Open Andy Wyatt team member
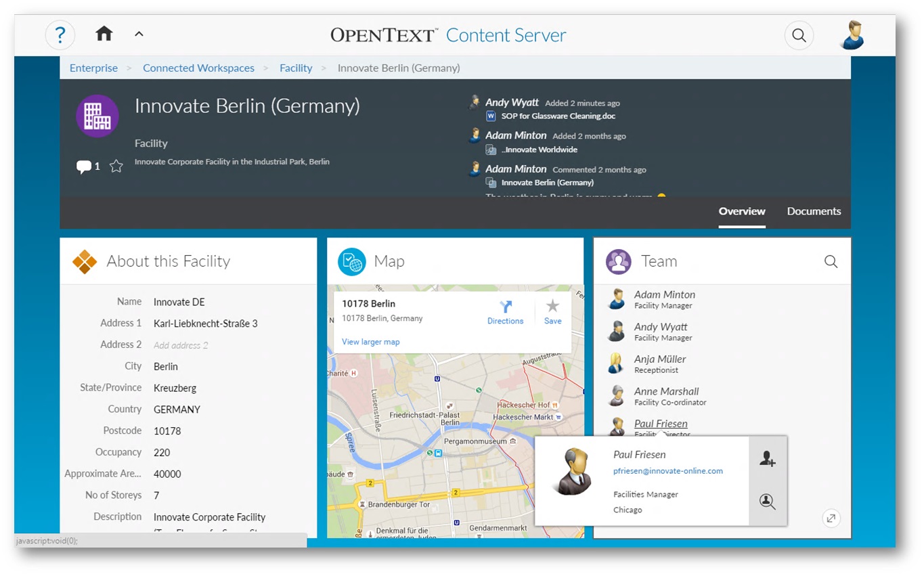Viewport: 924px width, 576px height. [661, 327]
